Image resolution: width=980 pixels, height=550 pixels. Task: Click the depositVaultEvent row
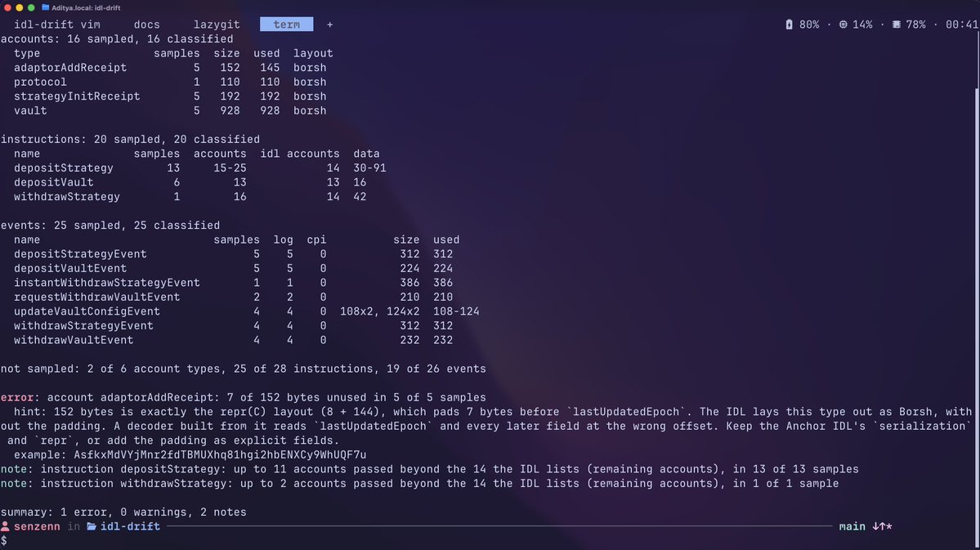[x=233, y=269]
